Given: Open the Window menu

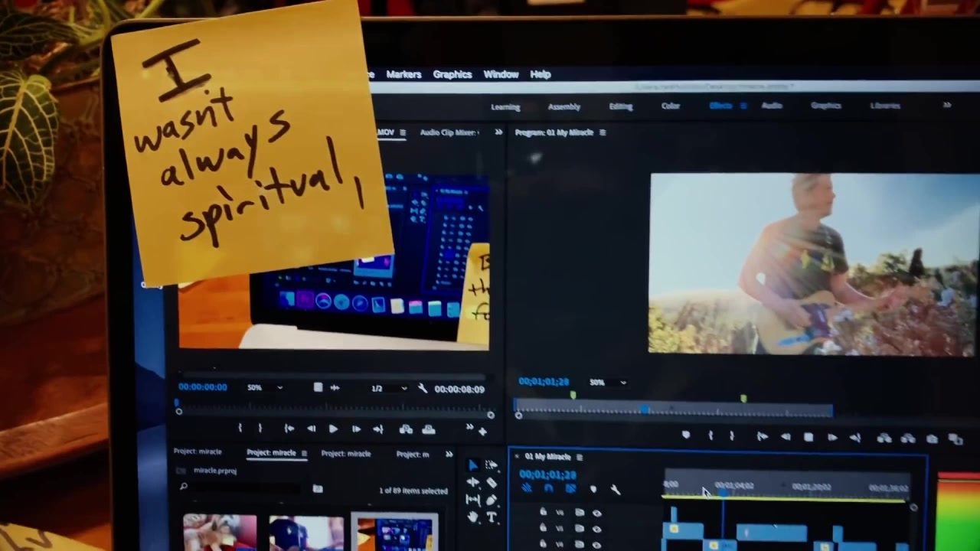Looking at the screenshot, I should [501, 74].
